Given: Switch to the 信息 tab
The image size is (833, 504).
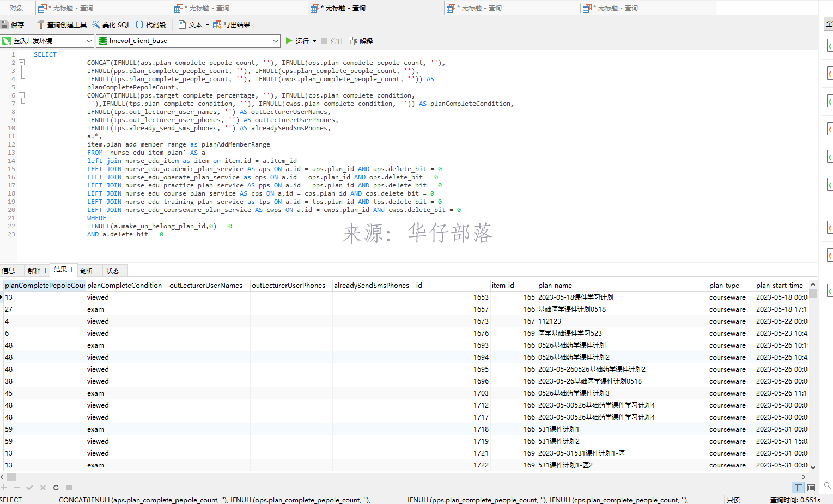Looking at the screenshot, I should tap(9, 270).
